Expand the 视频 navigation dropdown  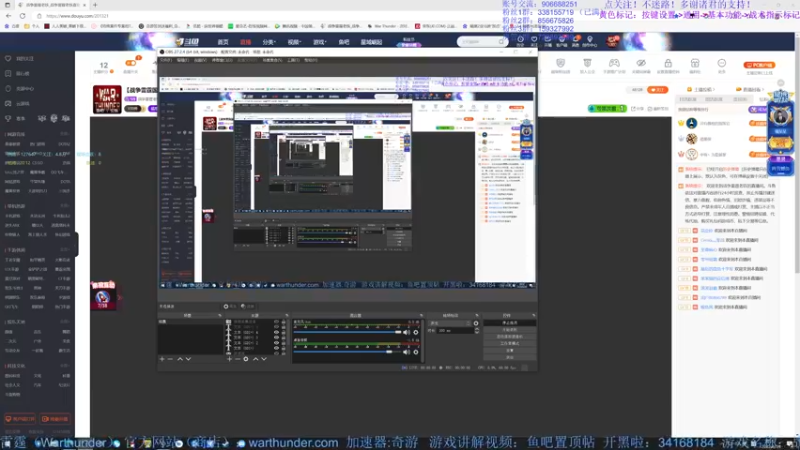point(294,42)
